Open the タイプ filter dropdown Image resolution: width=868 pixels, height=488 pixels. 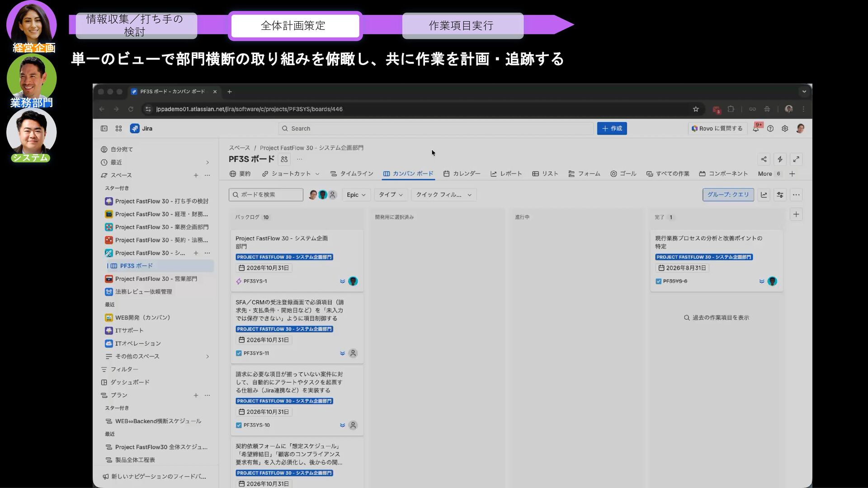click(x=390, y=195)
